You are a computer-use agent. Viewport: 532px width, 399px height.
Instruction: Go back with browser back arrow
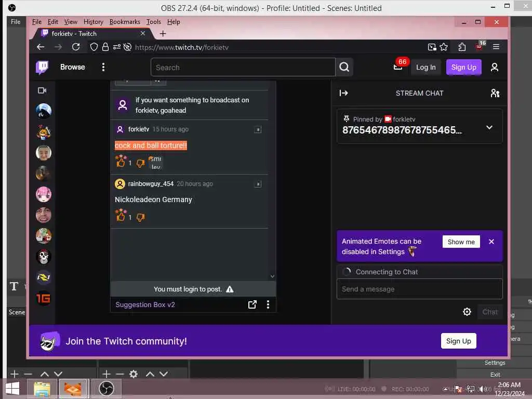(x=41, y=47)
